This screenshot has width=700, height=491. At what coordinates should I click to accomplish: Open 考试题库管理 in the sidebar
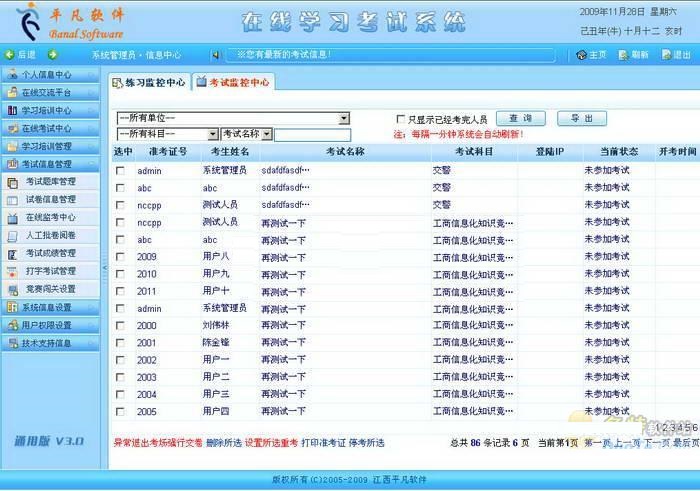[x=50, y=182]
